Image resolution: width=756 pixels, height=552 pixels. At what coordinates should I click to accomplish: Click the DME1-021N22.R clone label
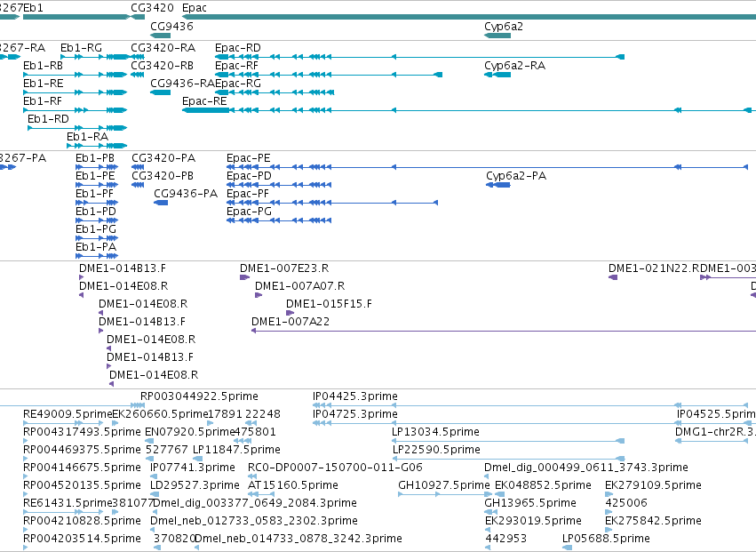tap(652, 268)
